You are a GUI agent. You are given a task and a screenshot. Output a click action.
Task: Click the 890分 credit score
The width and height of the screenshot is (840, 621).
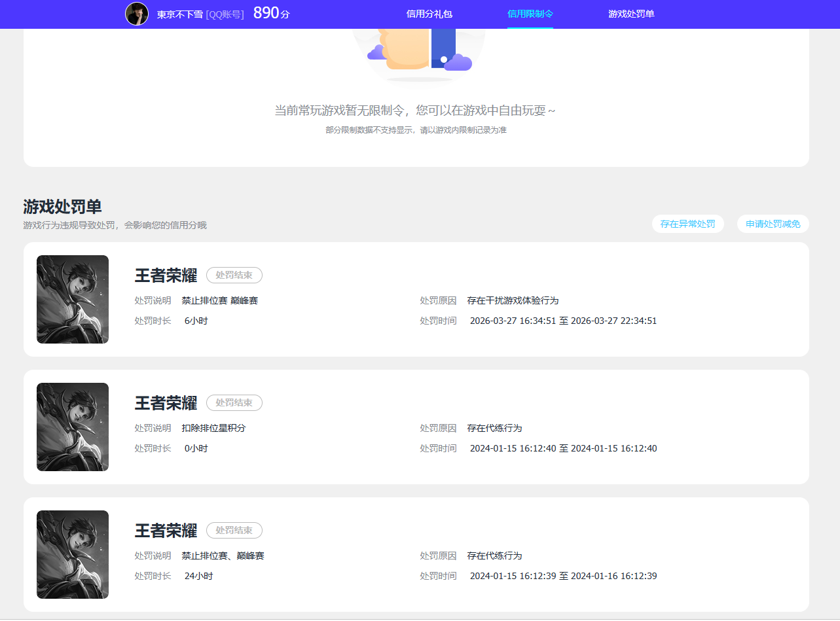coord(271,13)
